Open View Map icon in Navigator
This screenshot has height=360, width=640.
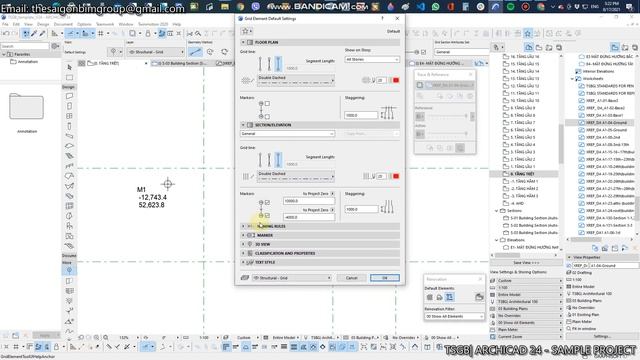[x=539, y=47]
